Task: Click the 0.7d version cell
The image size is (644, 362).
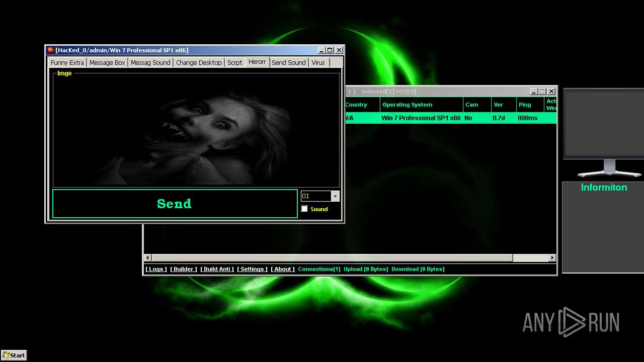Action: (x=499, y=118)
